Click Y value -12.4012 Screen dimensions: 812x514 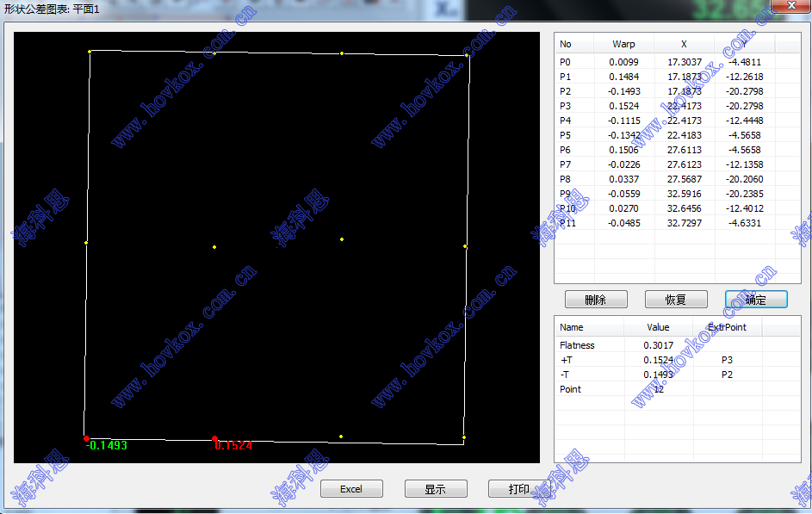tap(744, 208)
